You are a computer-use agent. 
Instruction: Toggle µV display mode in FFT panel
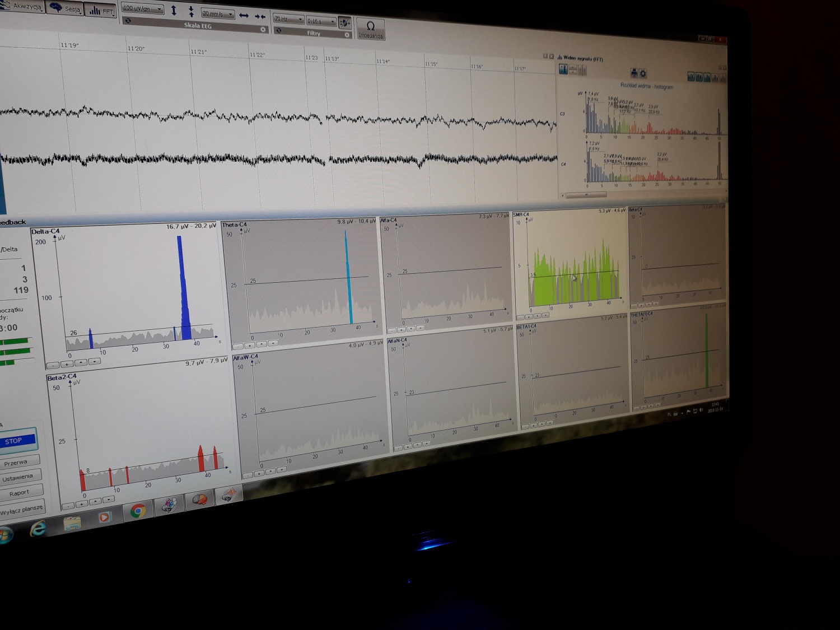pyautogui.click(x=691, y=76)
